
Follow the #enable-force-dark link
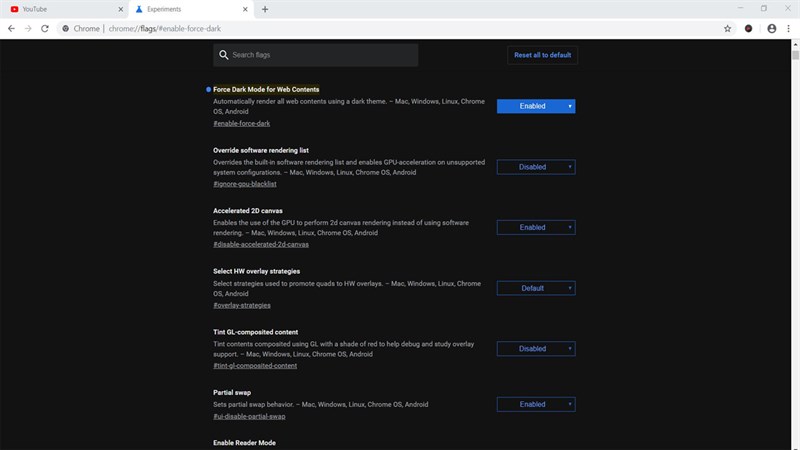[241, 123]
